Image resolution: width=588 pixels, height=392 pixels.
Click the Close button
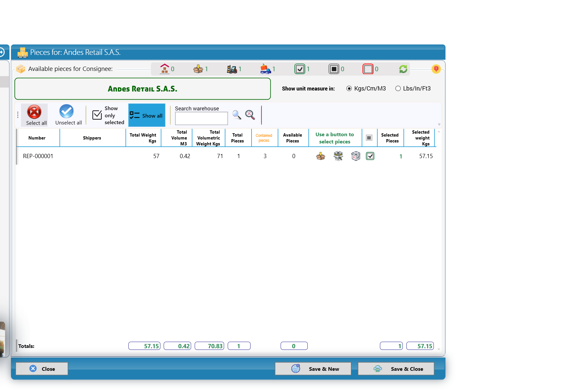pyautogui.click(x=42, y=369)
